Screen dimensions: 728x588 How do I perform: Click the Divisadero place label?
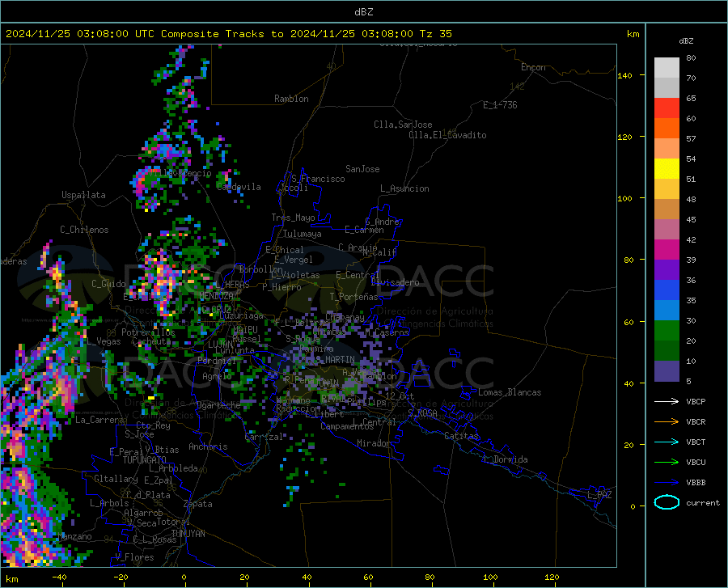coord(395,282)
